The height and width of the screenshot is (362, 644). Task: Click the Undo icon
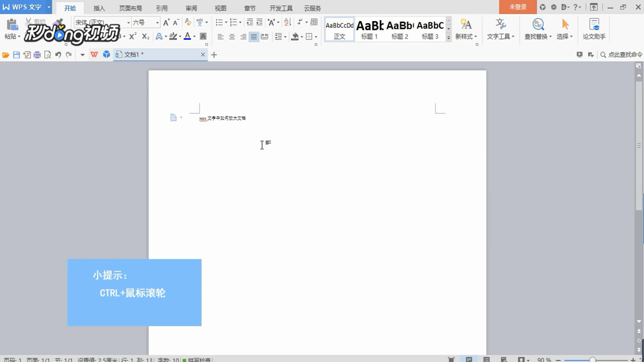pos(58,54)
